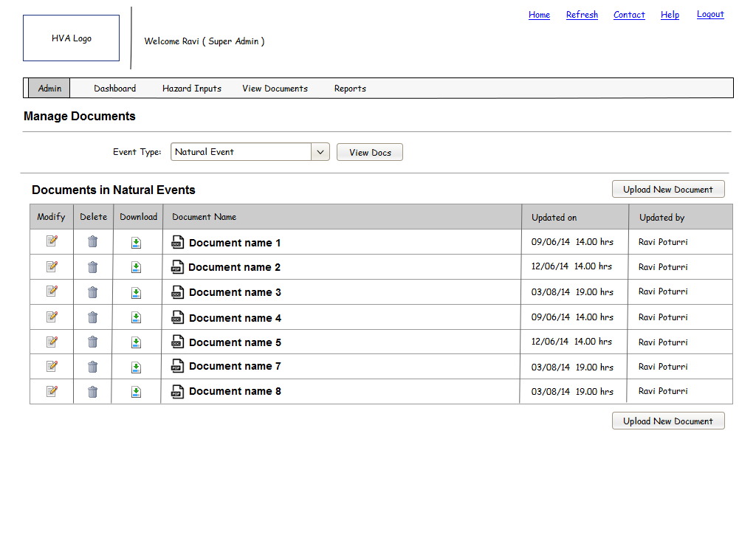Click file icon beside Document name 1
The image size is (756, 549).
tap(177, 242)
